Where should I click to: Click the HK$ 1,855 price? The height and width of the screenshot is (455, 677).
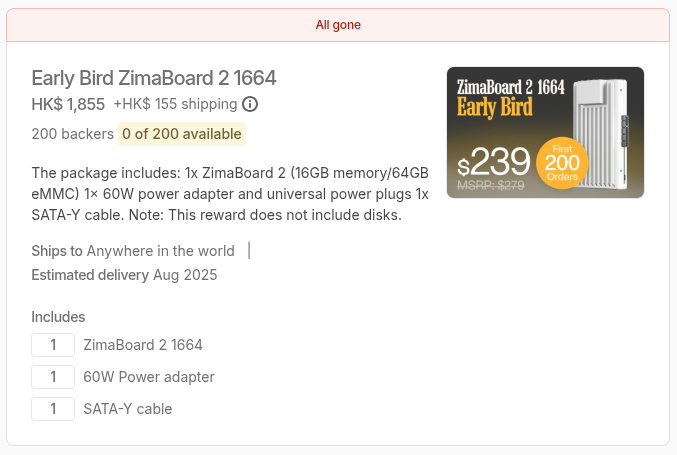(68, 104)
